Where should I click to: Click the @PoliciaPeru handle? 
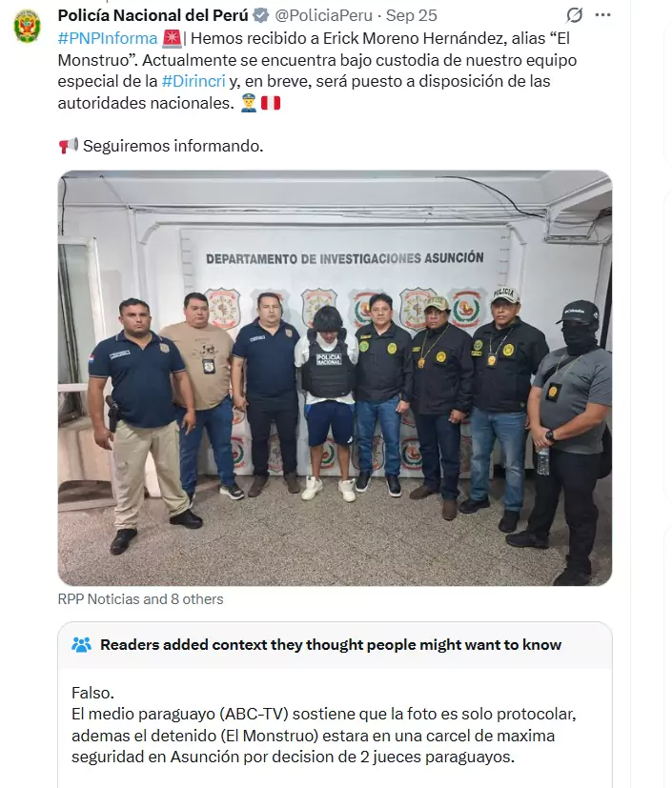pos(324,15)
